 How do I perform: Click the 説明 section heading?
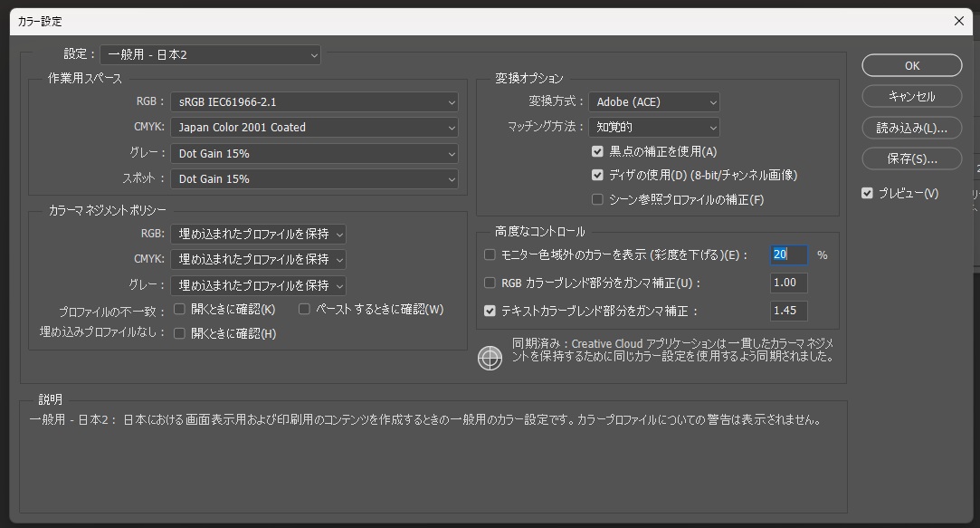click(x=51, y=399)
